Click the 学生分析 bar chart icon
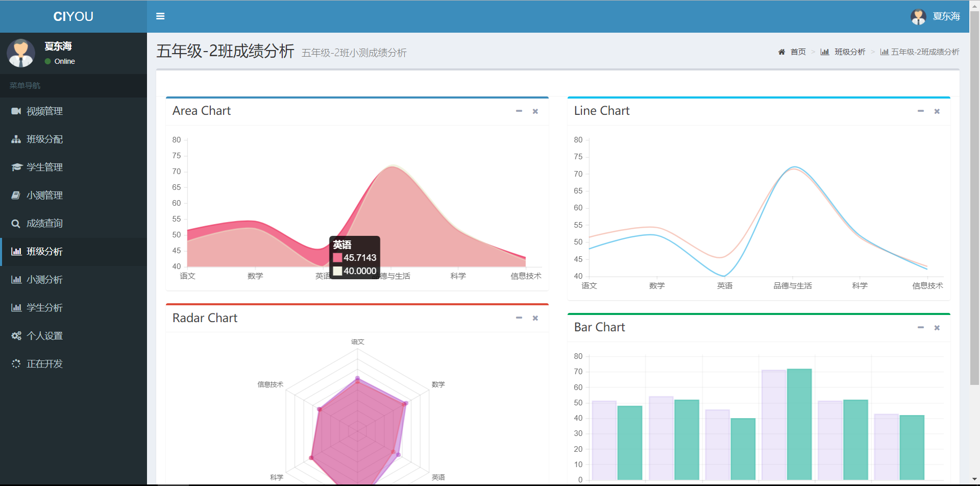This screenshot has width=980, height=486. pyautogui.click(x=16, y=308)
